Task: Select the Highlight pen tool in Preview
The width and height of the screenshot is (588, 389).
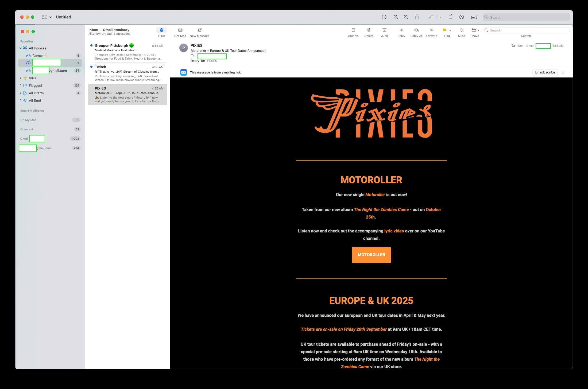Action: [x=431, y=17]
